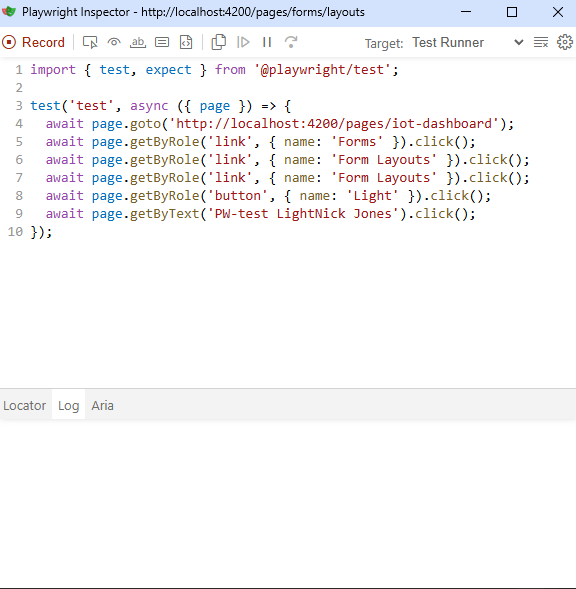
Task: Choose the Assert text icon
Action: point(138,42)
